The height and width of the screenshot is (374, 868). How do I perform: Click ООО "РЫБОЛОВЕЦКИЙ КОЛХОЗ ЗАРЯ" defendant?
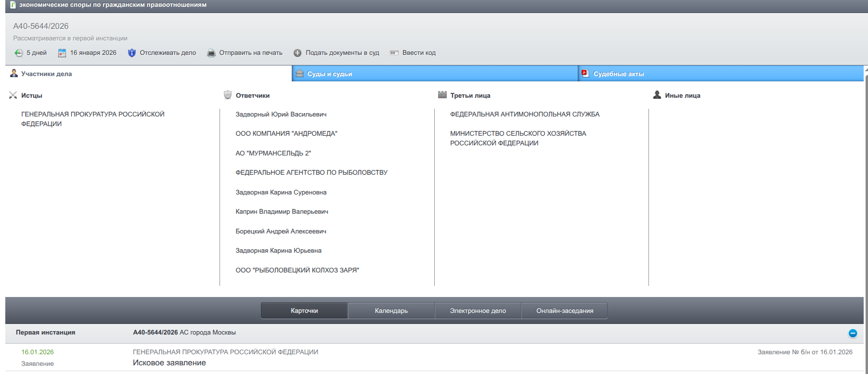point(297,270)
